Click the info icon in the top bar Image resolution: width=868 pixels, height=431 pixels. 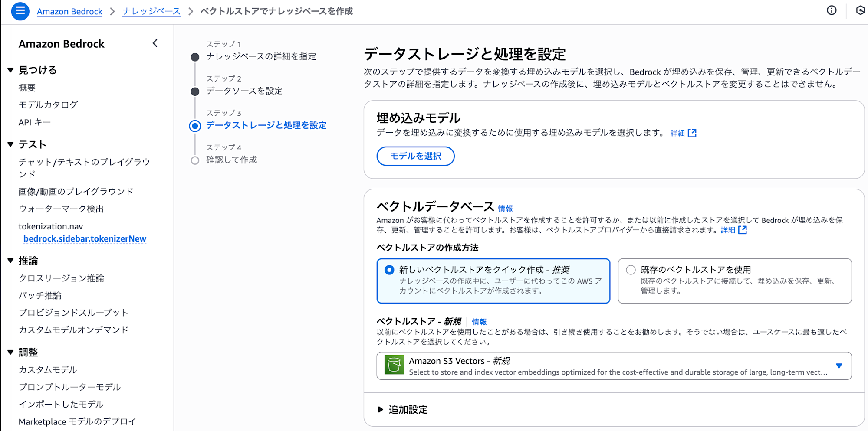[x=831, y=10]
